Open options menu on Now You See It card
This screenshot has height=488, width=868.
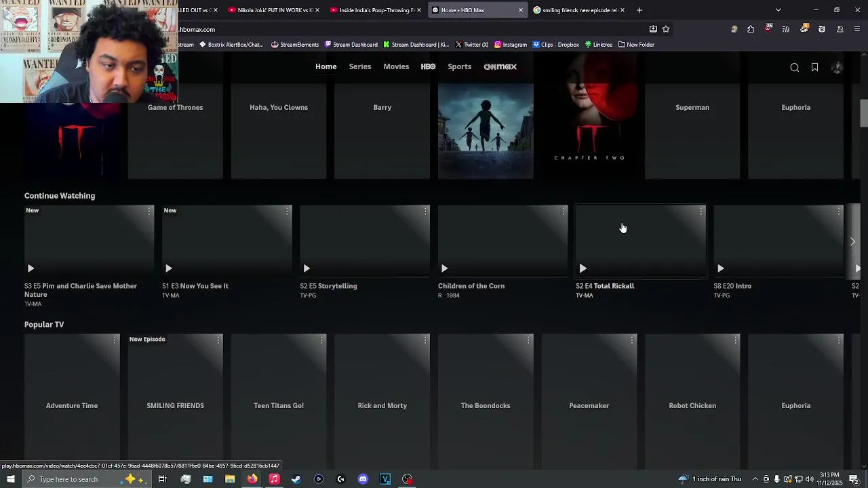(287, 211)
